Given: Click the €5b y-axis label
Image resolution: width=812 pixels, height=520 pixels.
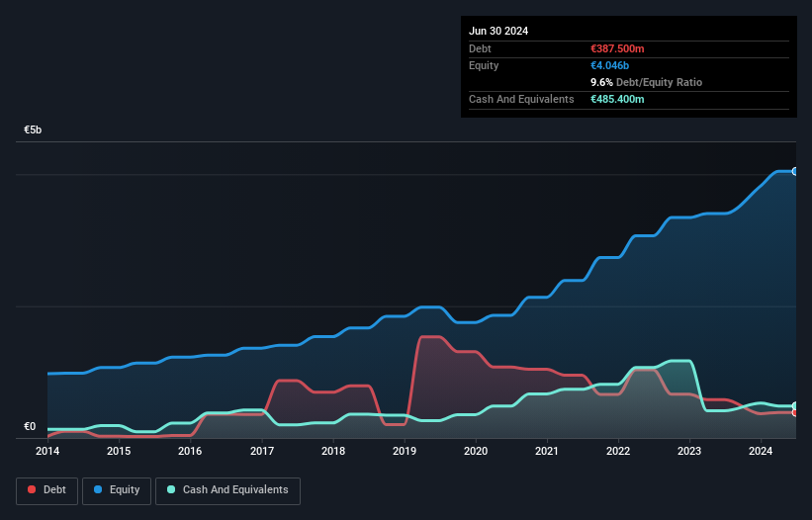Looking at the screenshot, I should [33, 130].
